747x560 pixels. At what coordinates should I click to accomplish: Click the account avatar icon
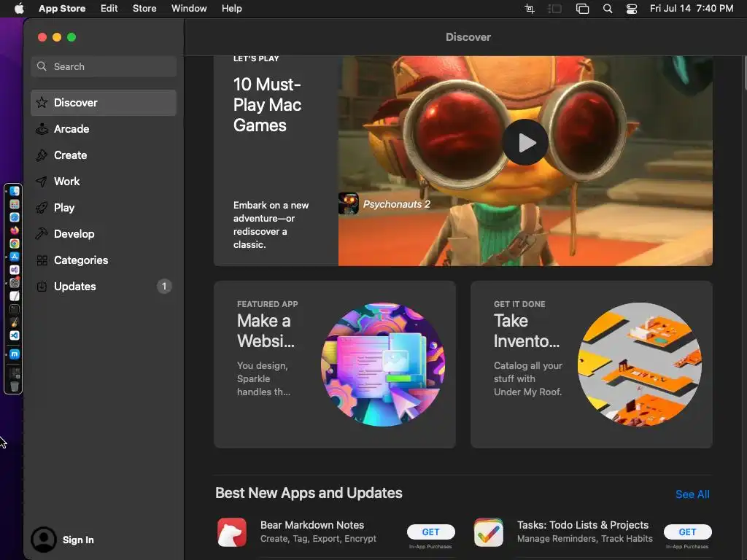pos(43,540)
